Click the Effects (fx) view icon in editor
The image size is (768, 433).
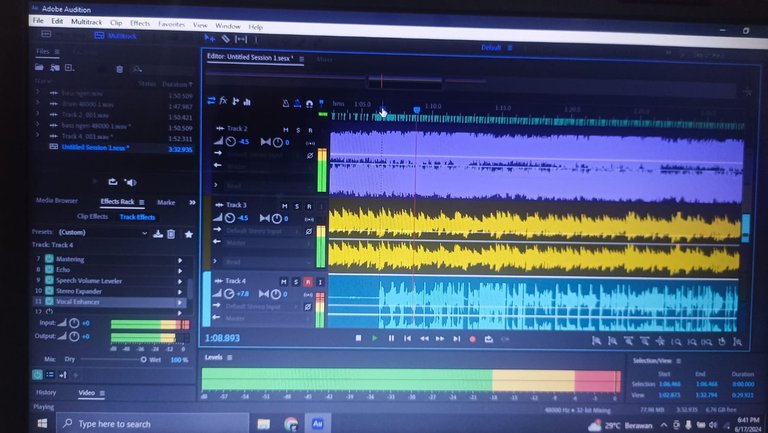[x=223, y=101]
